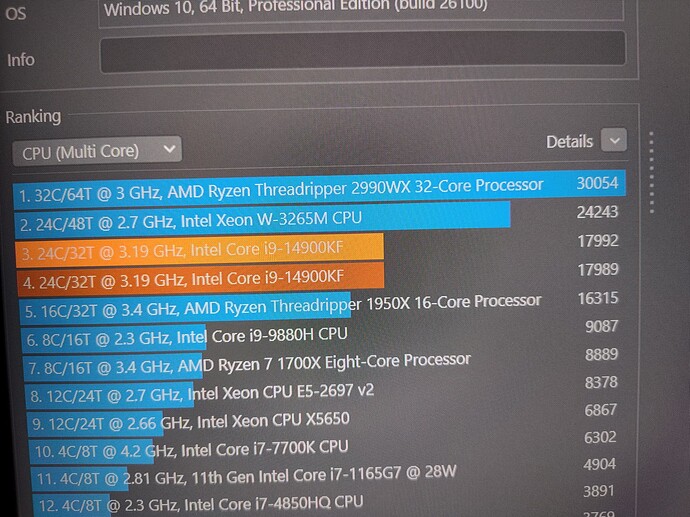This screenshot has width=690, height=517.
Task: Click inside the Info text field
Action: pos(363,51)
